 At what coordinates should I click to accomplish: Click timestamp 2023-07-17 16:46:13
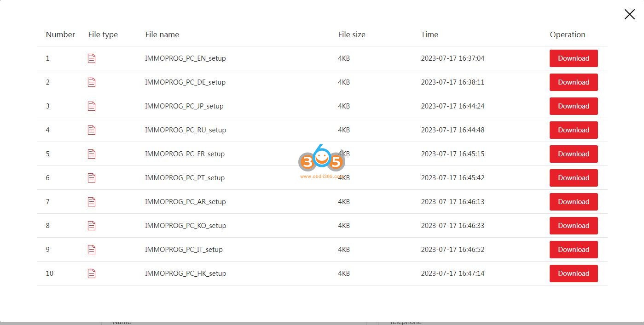[453, 202]
